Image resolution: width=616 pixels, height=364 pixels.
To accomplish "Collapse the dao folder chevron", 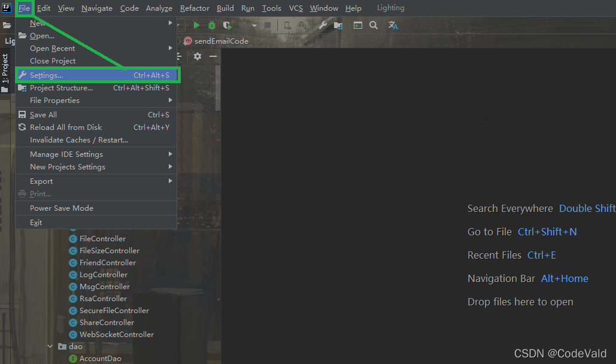I will click(50, 346).
